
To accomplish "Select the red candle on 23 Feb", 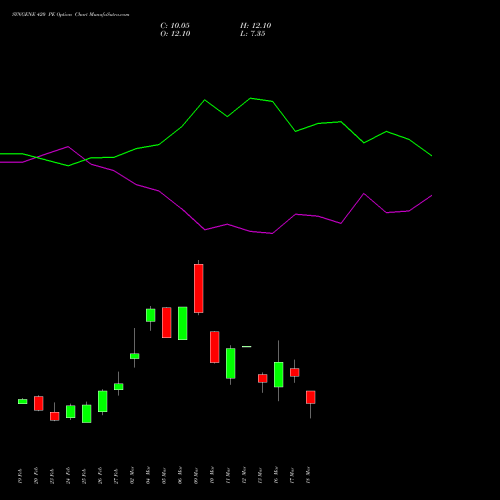I will click(55, 416).
